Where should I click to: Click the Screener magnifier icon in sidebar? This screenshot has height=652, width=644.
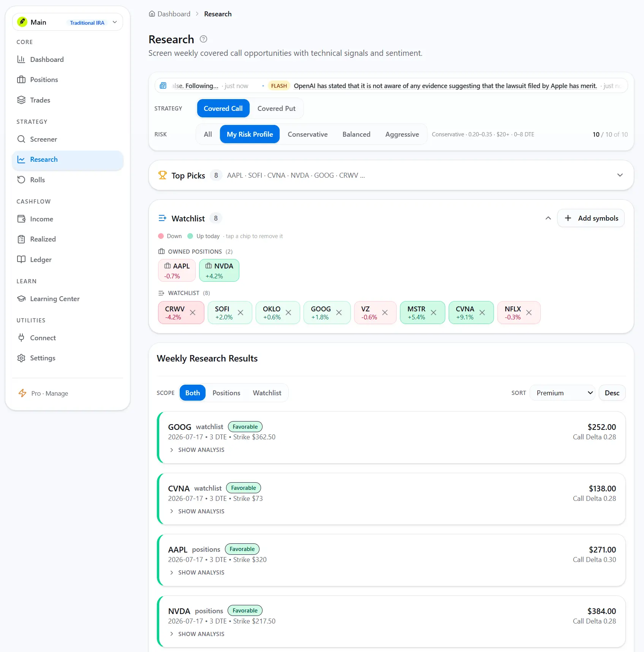(21, 139)
